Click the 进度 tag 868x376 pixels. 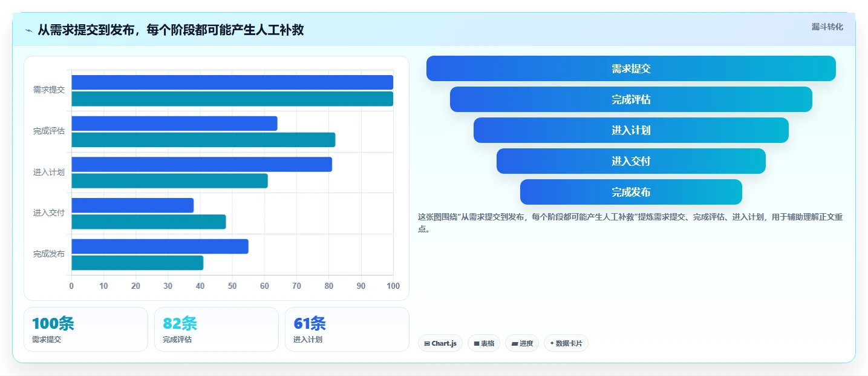522,343
